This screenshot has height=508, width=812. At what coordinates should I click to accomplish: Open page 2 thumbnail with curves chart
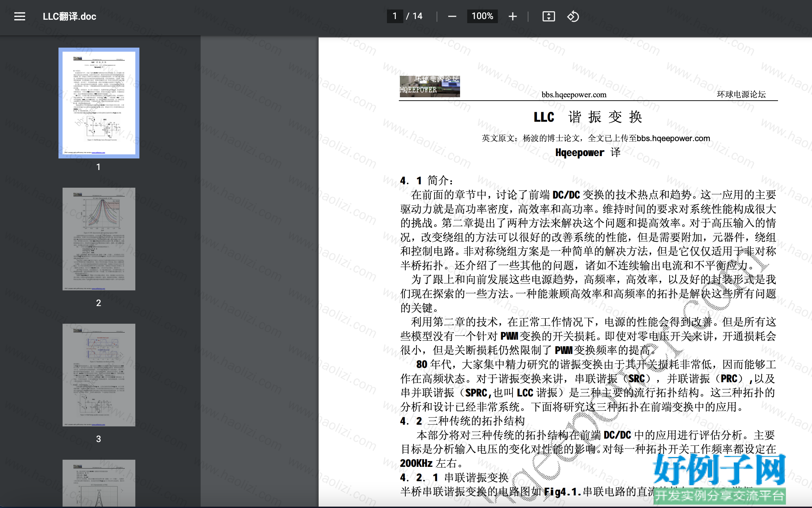click(99, 239)
